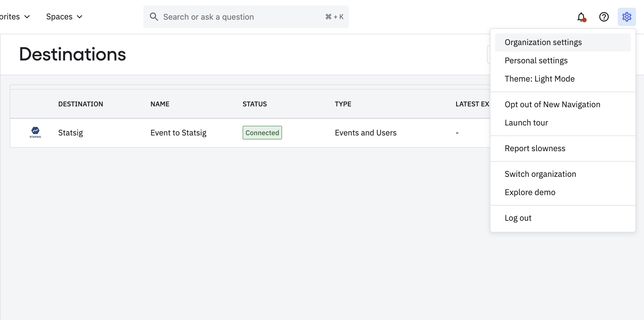Click the Statsig destination name

pyautogui.click(x=71, y=133)
